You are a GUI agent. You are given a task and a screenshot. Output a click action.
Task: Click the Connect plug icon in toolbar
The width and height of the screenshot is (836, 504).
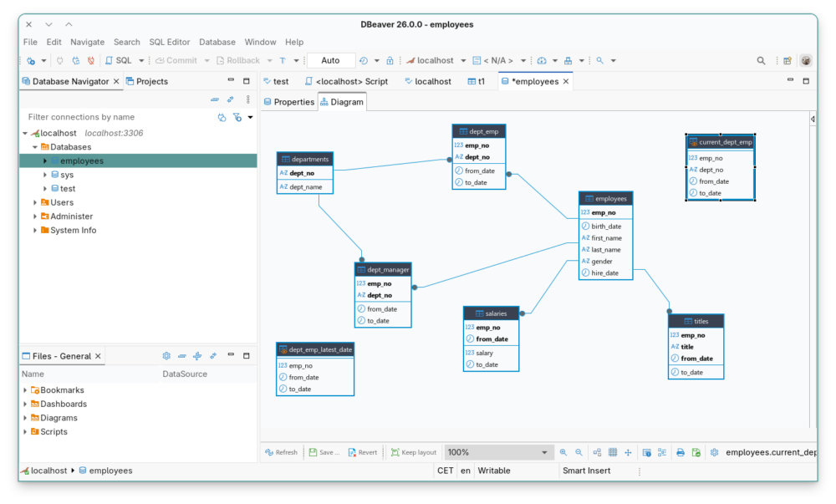pos(59,61)
